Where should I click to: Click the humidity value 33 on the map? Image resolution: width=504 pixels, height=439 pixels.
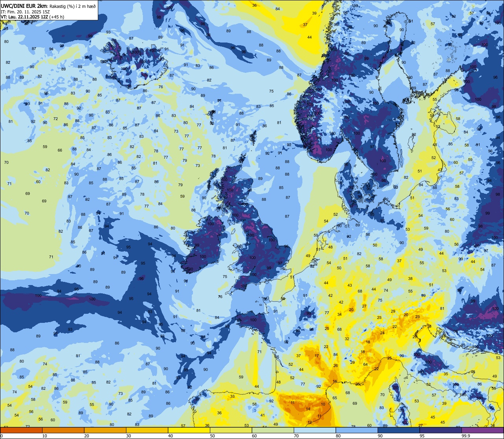pyautogui.click(x=232, y=396)
